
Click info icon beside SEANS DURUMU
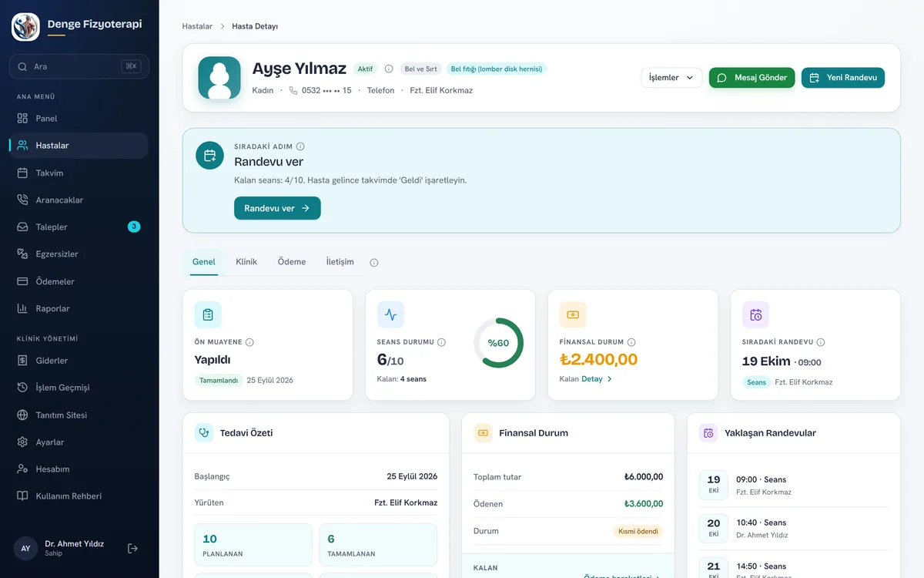tap(441, 342)
